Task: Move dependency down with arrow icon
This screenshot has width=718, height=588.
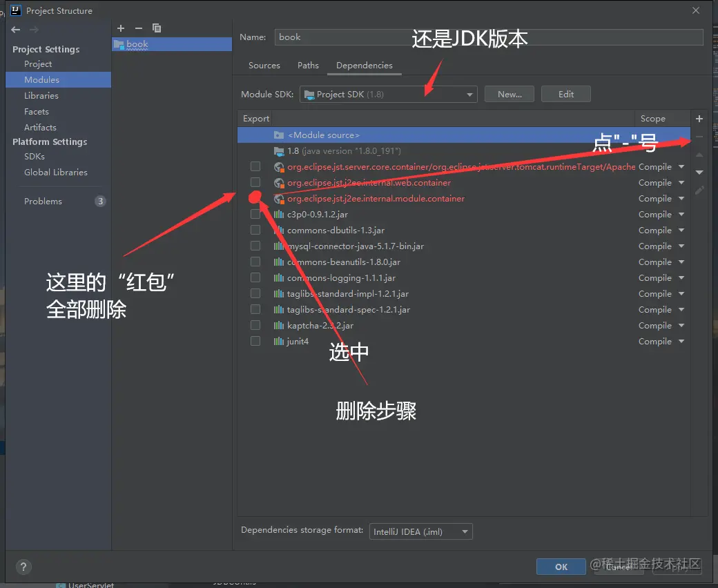Action: pyautogui.click(x=699, y=173)
